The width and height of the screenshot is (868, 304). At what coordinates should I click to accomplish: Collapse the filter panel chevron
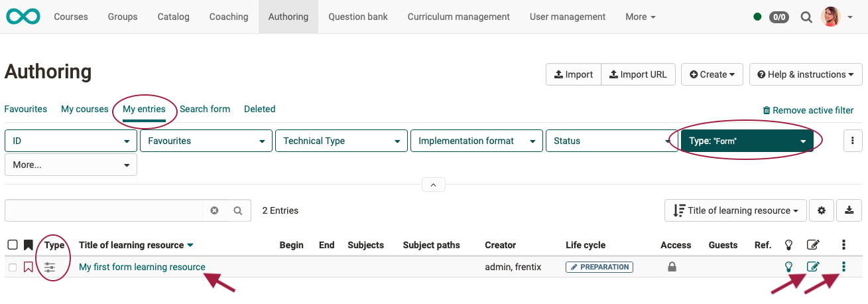(x=434, y=185)
